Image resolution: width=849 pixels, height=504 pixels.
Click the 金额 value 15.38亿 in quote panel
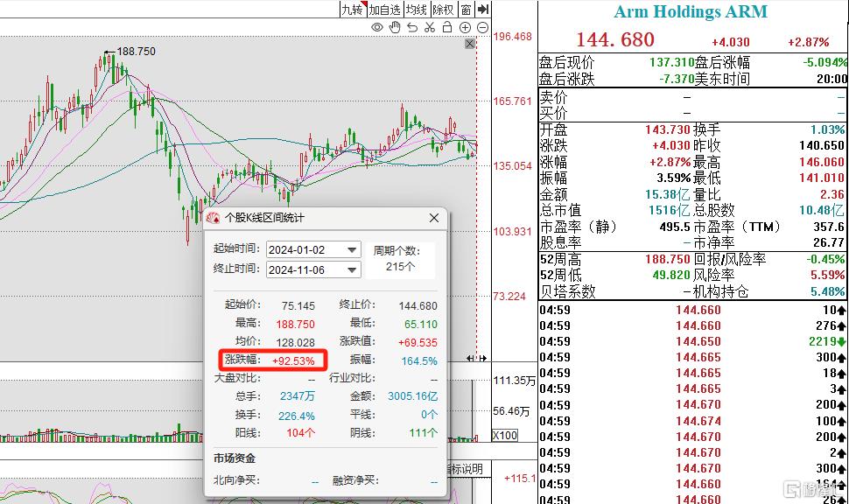pyautogui.click(x=667, y=194)
